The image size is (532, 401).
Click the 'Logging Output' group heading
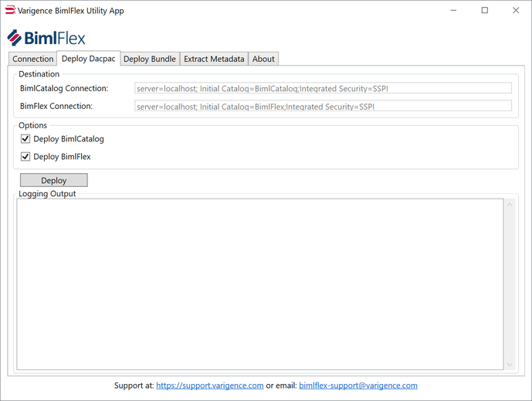click(x=47, y=194)
